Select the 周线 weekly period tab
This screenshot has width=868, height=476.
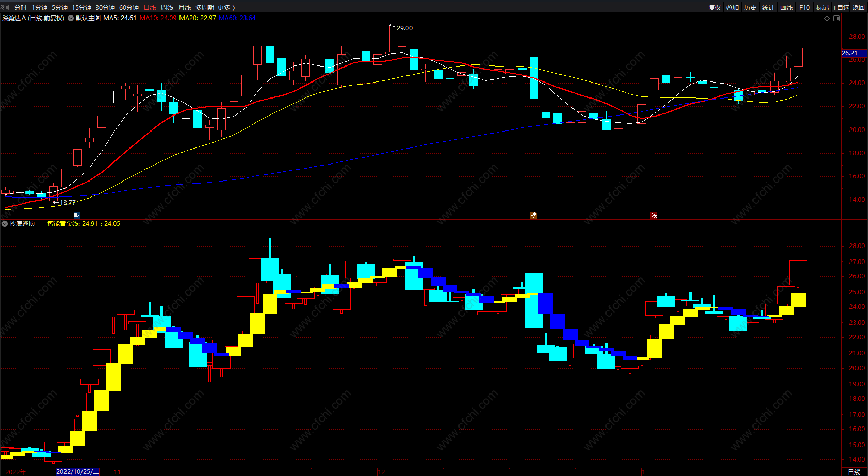[x=167, y=8]
